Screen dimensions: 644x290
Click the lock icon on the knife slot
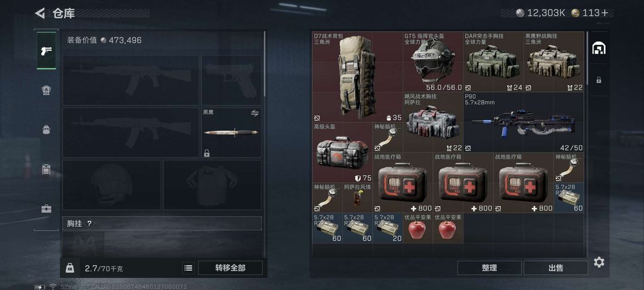[x=206, y=153]
